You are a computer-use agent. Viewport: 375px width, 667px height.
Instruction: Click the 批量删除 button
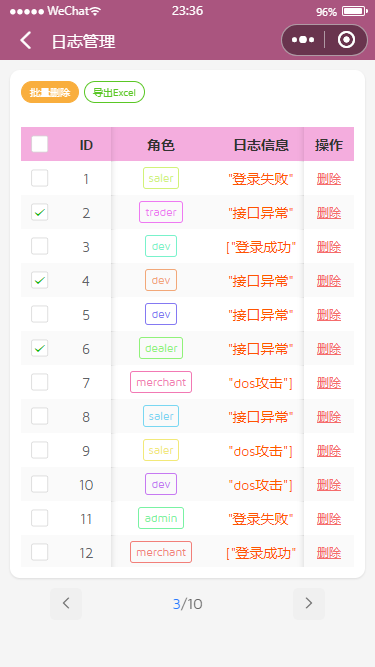pos(50,92)
